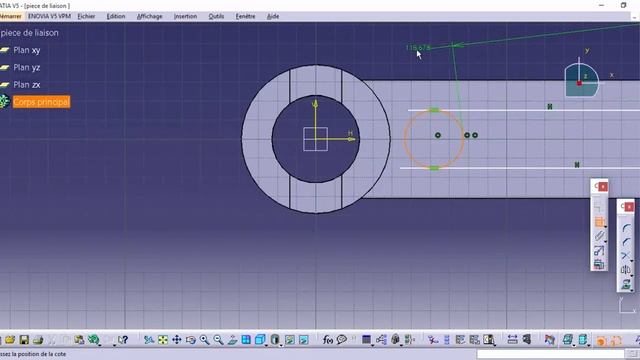
Task: Open the Outils menu
Action: coord(216,16)
